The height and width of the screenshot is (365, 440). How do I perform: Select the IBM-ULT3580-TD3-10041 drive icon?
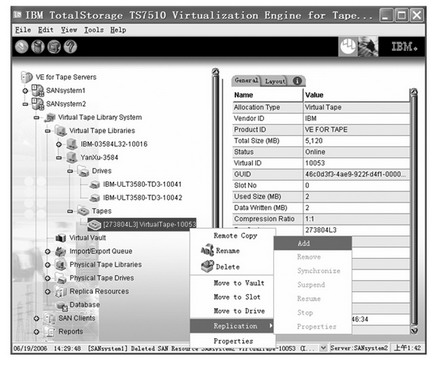95,184
